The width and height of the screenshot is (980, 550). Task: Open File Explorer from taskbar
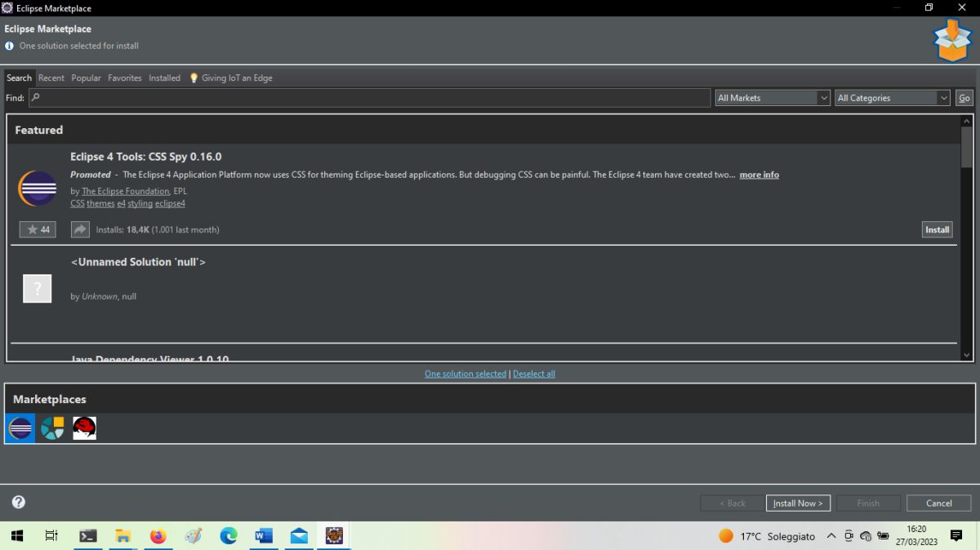tap(123, 535)
